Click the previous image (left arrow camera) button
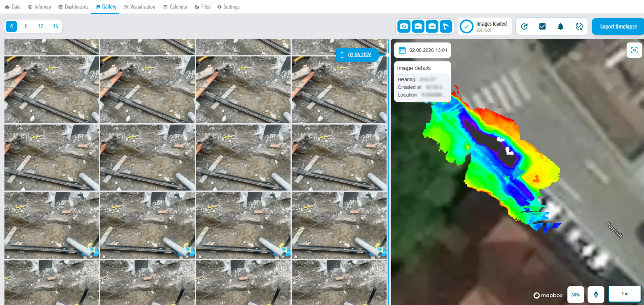Viewport: 644px width, 305px height. pos(418,26)
